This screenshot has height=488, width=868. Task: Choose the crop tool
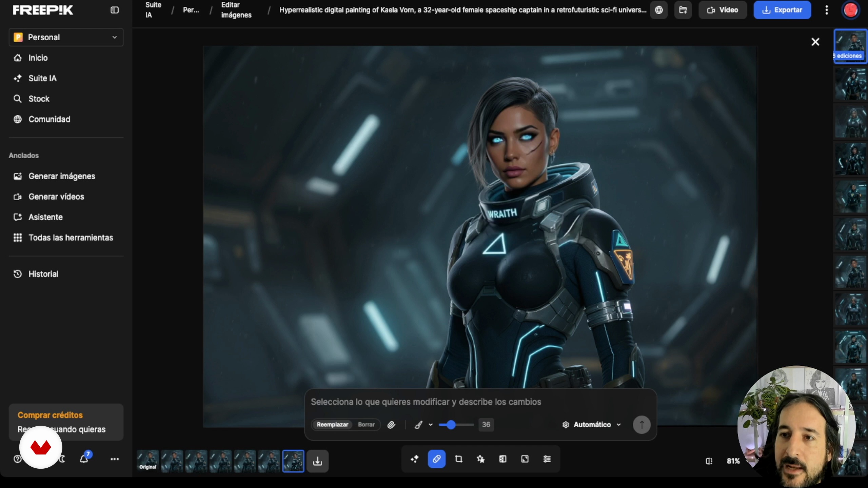pos(459,459)
